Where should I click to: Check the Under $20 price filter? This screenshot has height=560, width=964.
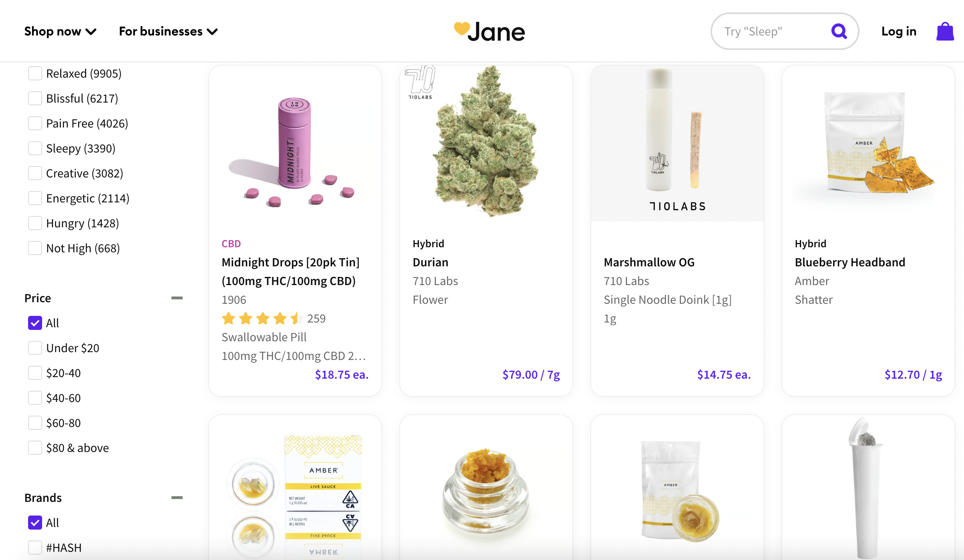coord(35,348)
